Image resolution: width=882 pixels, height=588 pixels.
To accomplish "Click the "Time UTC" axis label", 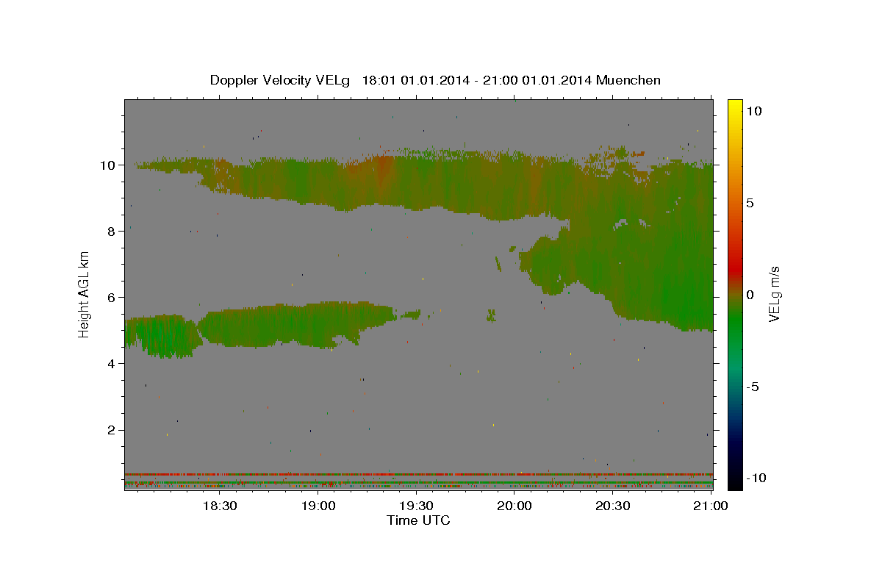I will (418, 520).
